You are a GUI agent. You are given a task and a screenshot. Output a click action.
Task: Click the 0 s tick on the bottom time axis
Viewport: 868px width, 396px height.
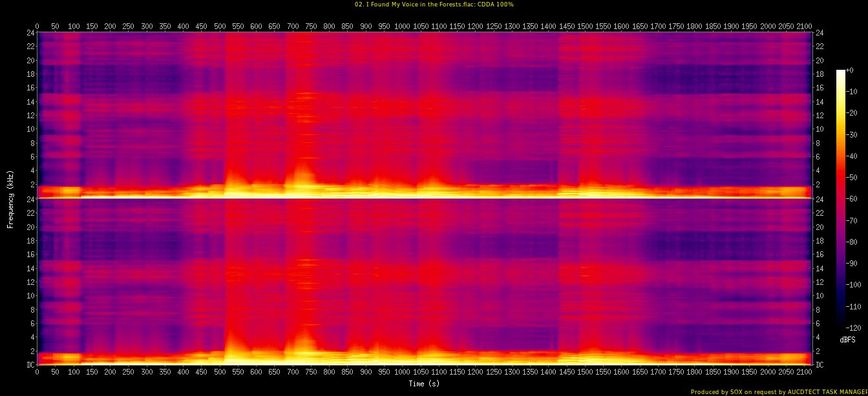37,371
